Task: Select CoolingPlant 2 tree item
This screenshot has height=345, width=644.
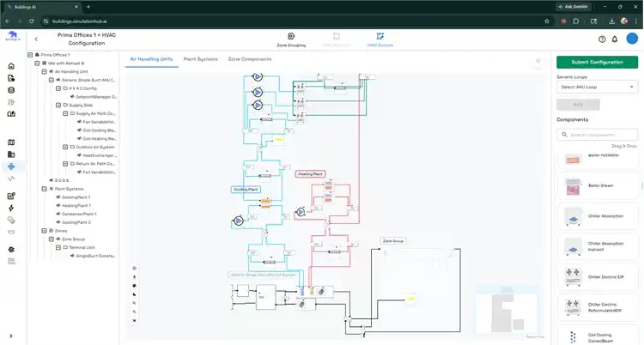Action: tap(76, 222)
